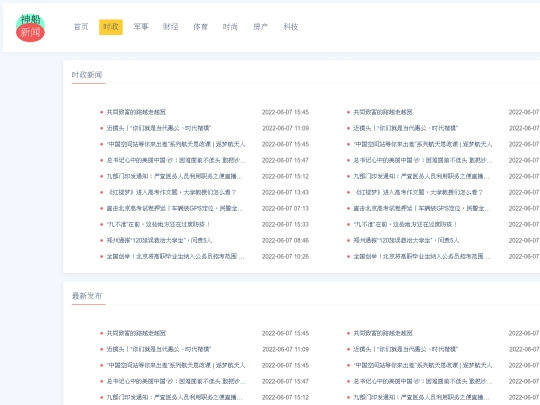Open 共同致富 article in 最新发布 right column
Image resolution: width=540 pixels, height=405 pixels.
tap(383, 333)
